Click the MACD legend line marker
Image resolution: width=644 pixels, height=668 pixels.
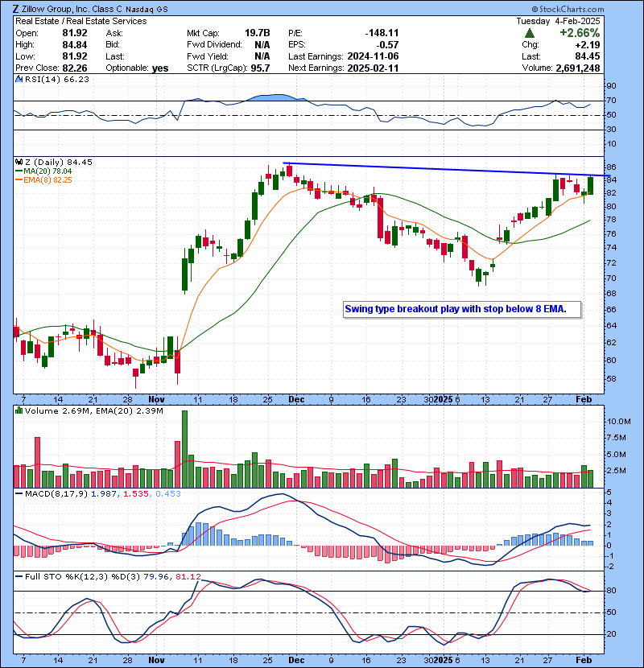point(19,494)
